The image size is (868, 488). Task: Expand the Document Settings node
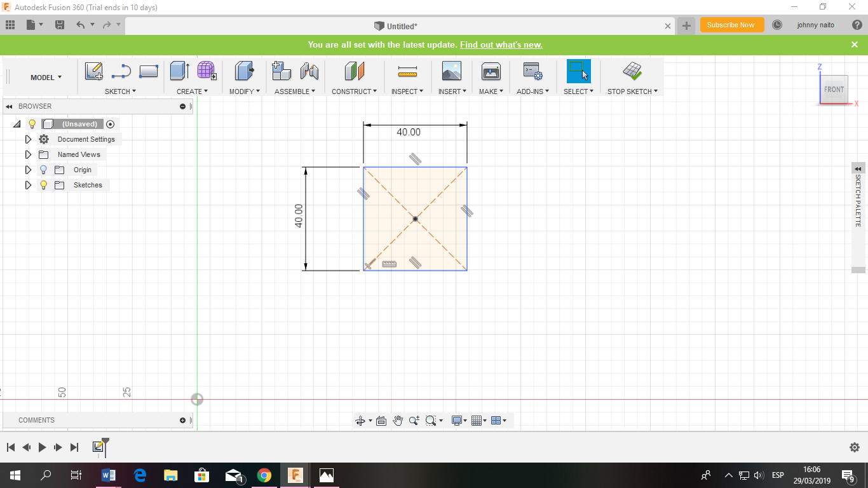28,139
